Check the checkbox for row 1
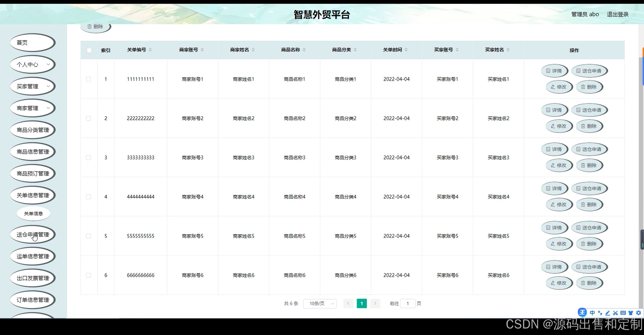 [89, 79]
